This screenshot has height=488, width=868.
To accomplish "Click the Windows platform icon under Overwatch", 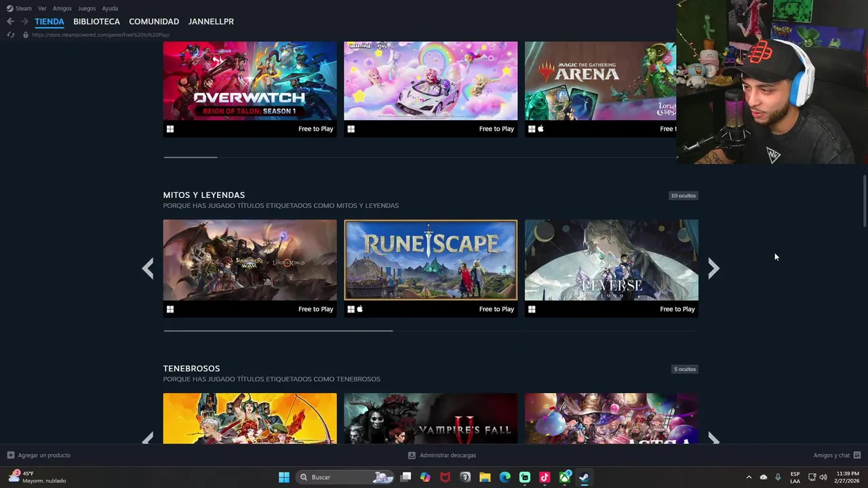I will click(x=170, y=129).
